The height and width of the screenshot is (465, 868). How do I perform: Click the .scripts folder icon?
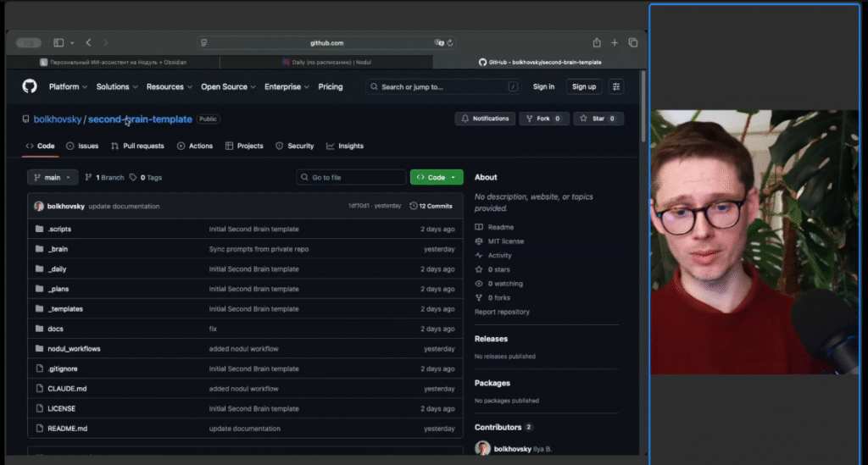click(39, 229)
